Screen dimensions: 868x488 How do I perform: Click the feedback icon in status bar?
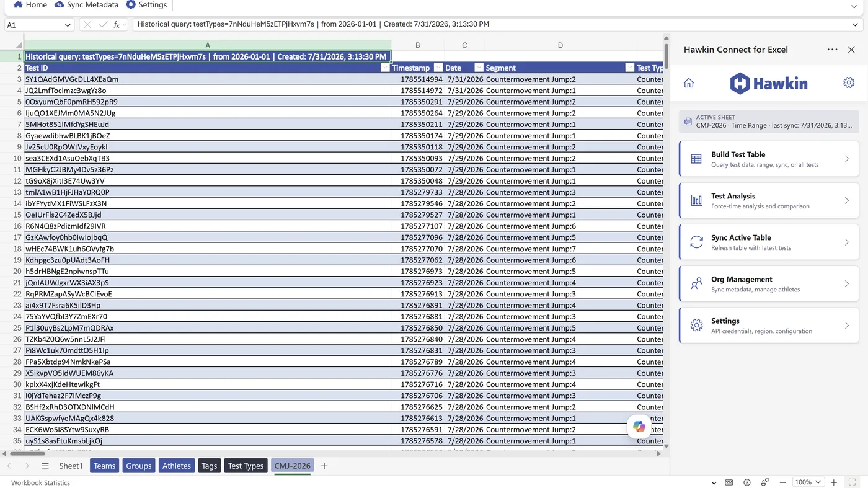[x=765, y=482]
